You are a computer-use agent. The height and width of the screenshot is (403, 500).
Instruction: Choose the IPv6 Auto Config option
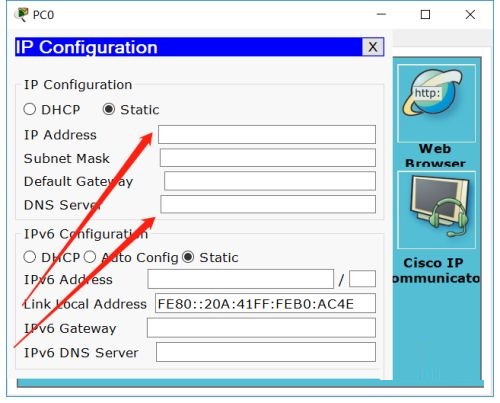point(90,257)
